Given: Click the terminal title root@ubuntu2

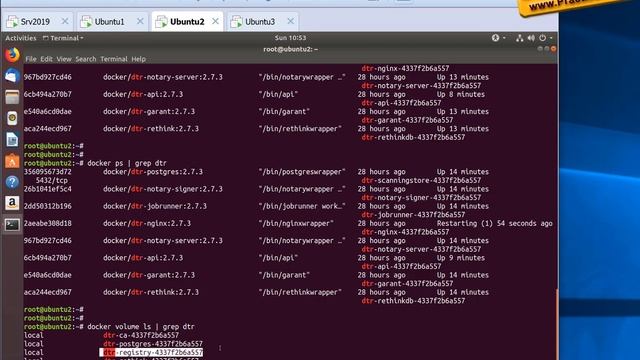Looking at the screenshot, I should click(x=290, y=49).
